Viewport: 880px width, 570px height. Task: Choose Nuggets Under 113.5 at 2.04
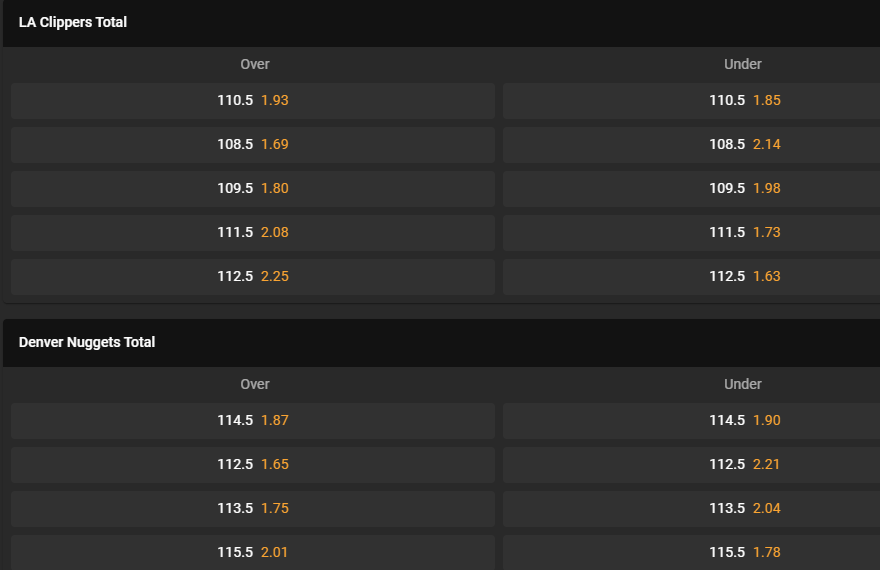[691, 509]
